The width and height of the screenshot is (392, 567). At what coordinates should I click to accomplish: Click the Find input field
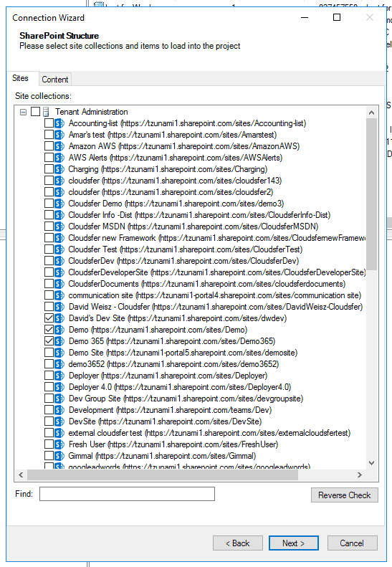click(x=127, y=494)
